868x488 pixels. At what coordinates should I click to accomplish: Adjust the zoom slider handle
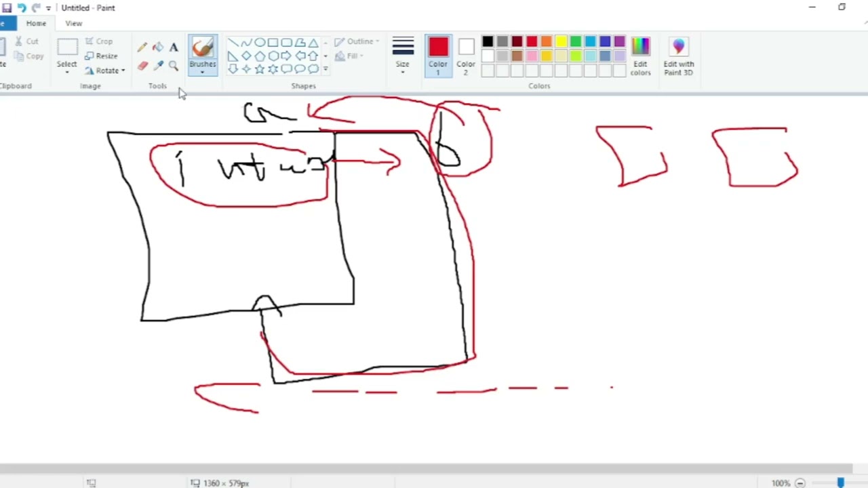pyautogui.click(x=841, y=483)
